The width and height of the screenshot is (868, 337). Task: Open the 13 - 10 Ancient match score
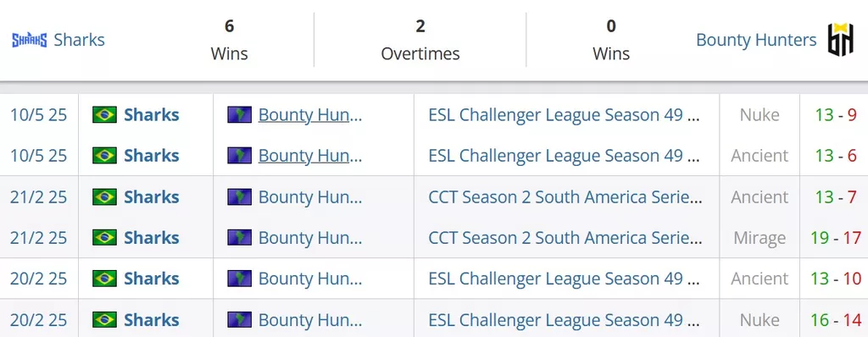tap(836, 279)
